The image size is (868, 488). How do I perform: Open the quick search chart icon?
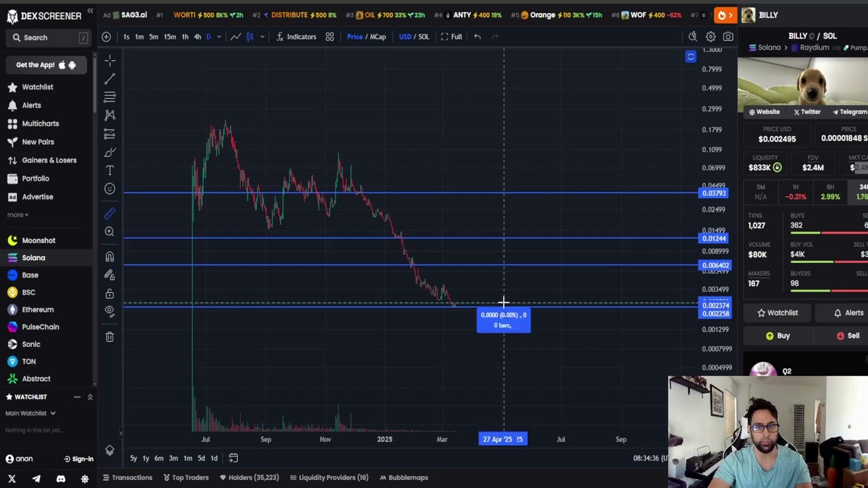click(x=692, y=37)
